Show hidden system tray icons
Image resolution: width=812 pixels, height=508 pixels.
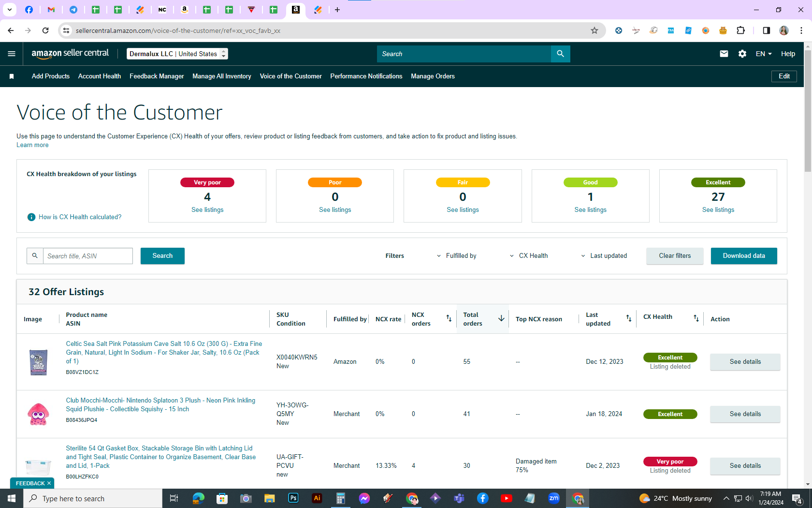pos(726,498)
